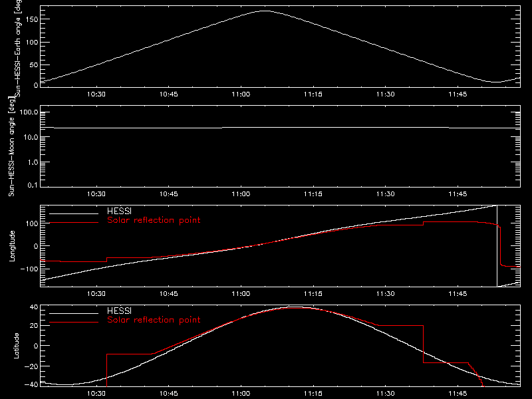Click 11:15 label under Latitude plot

[x=313, y=394]
